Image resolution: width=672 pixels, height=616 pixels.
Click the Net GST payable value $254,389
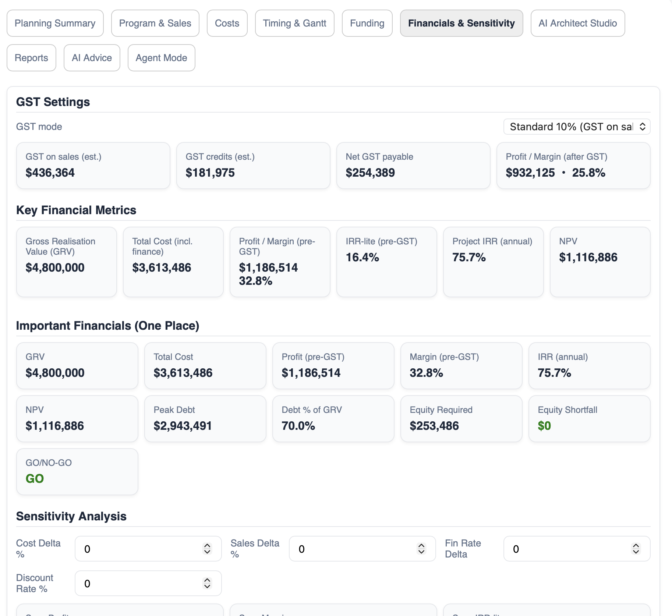(x=370, y=173)
